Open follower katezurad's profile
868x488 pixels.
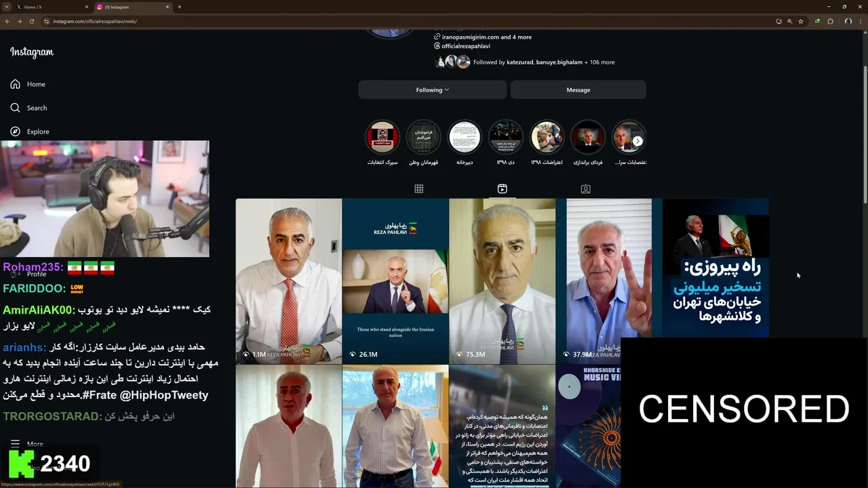(520, 62)
